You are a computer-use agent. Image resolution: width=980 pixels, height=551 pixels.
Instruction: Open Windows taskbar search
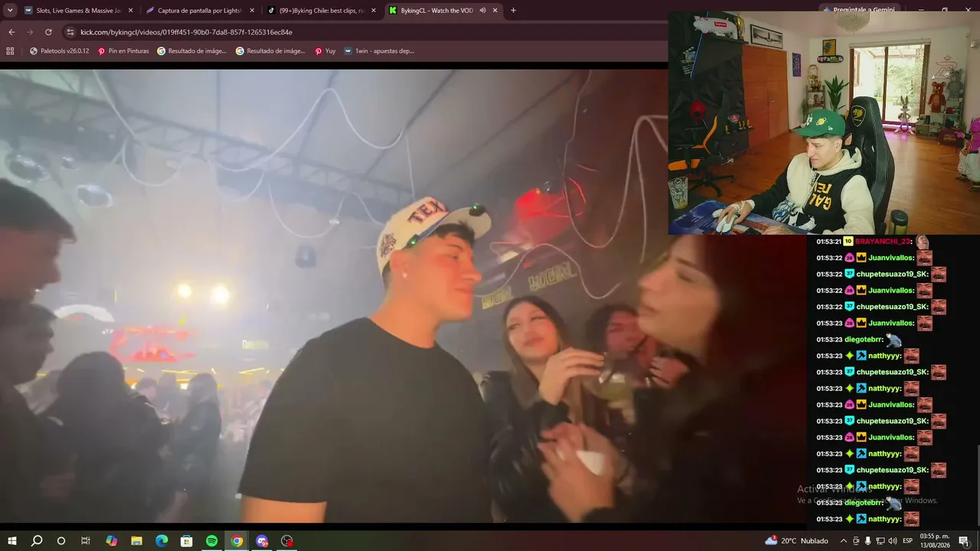tap(36, 541)
